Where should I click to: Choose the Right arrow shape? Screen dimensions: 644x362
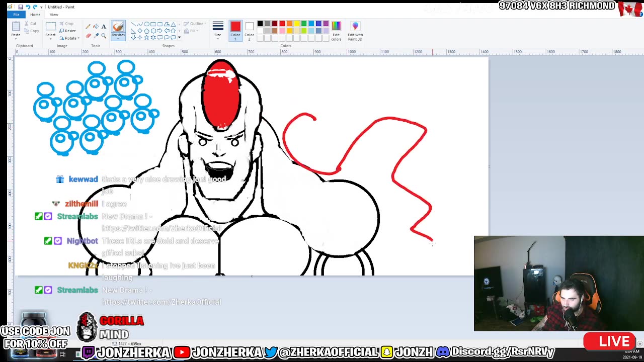pos(160,31)
